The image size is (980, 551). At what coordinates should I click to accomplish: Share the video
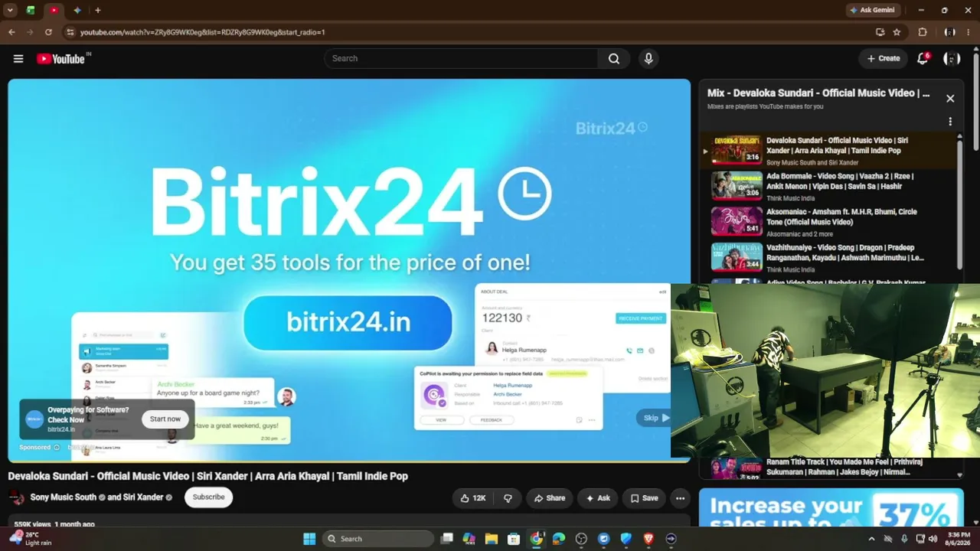pos(550,498)
